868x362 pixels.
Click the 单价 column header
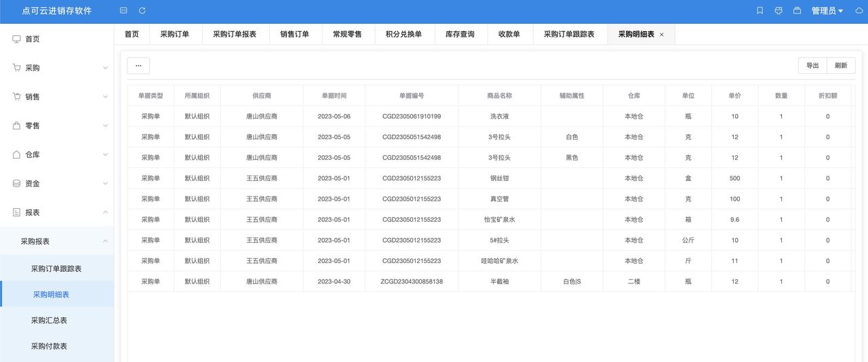click(x=735, y=96)
